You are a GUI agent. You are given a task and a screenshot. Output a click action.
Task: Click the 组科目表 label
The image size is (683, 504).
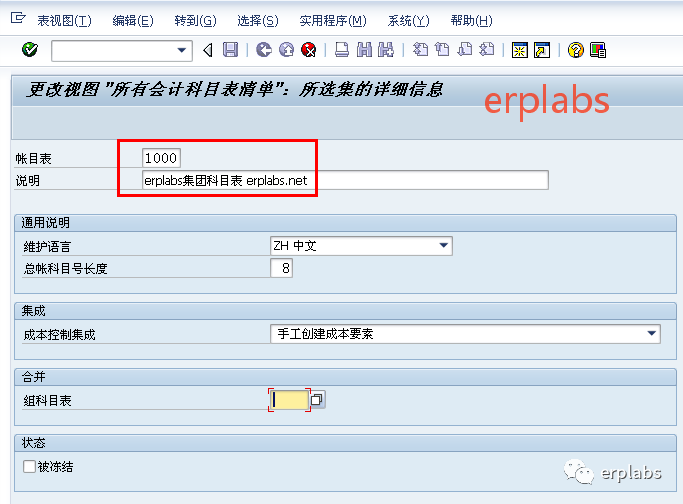pos(47,401)
